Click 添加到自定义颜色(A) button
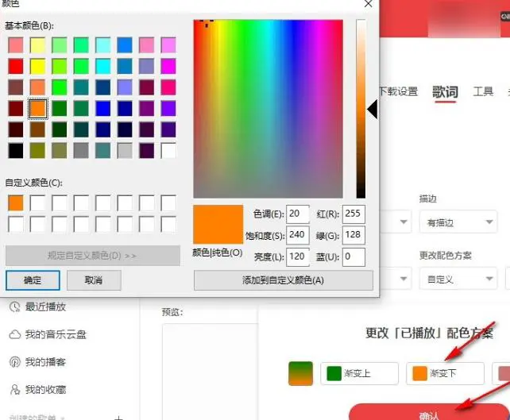The height and width of the screenshot is (420, 510). click(x=284, y=280)
